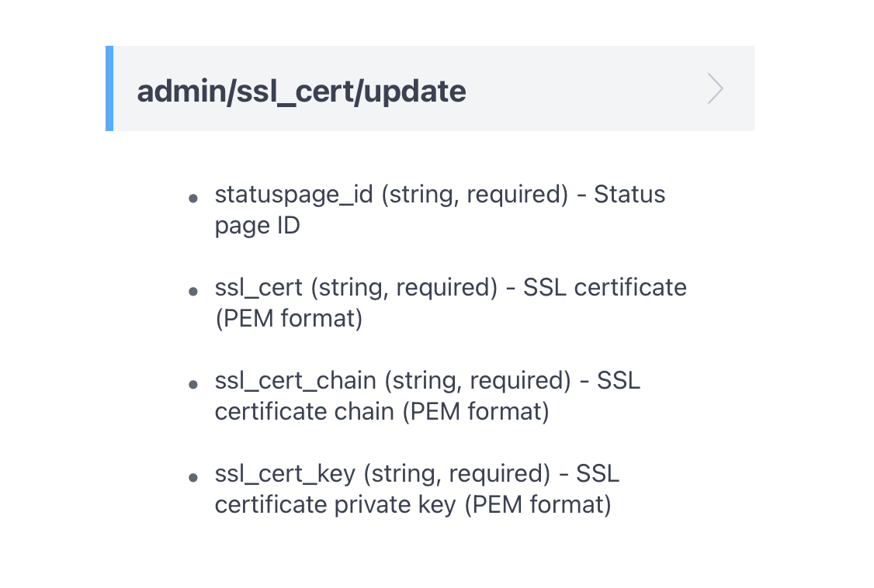Screen dimensions: 874x588
Task: Click the bullet dot next to statuspage_id
Action: 193,199
